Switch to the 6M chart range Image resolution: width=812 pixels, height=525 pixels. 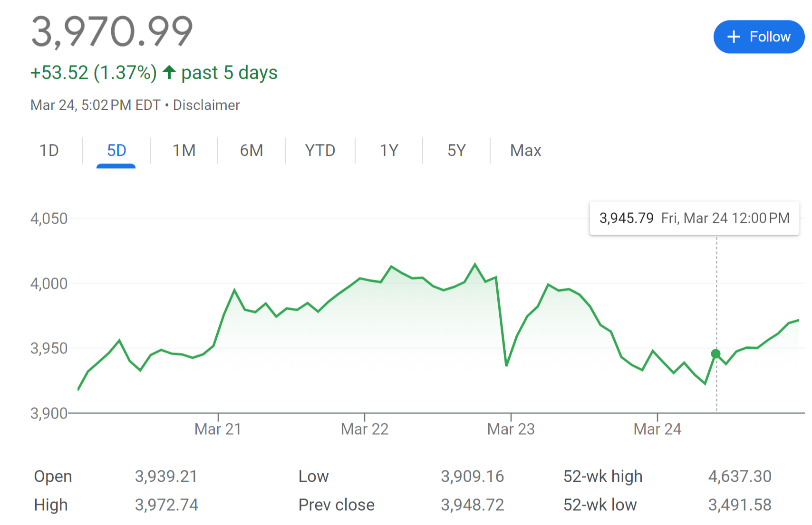(251, 151)
